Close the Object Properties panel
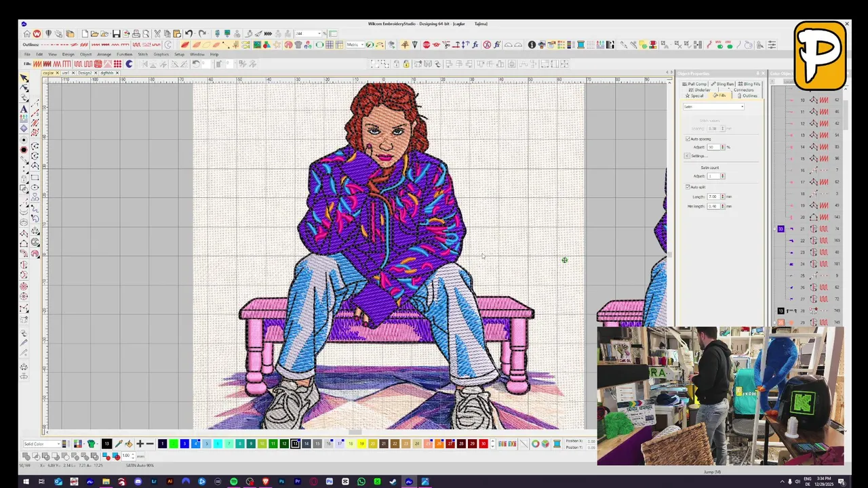The height and width of the screenshot is (488, 868). coord(763,73)
